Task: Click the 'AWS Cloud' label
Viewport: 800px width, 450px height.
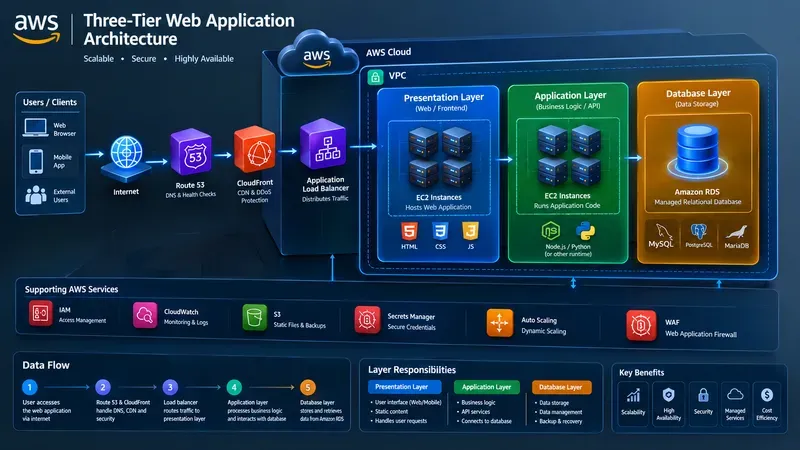Action: (388, 52)
